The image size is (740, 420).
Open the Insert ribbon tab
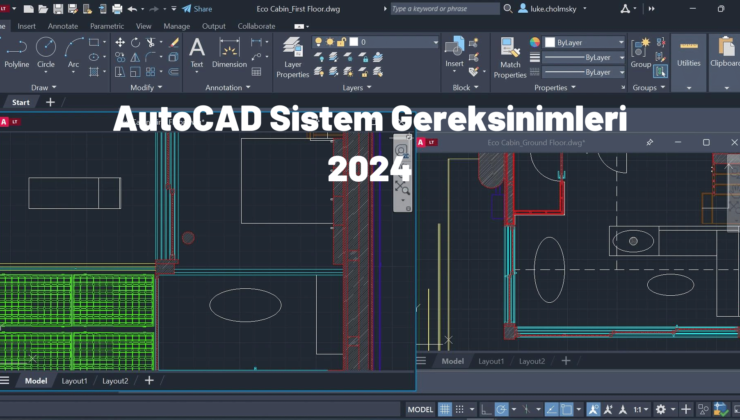point(26,26)
